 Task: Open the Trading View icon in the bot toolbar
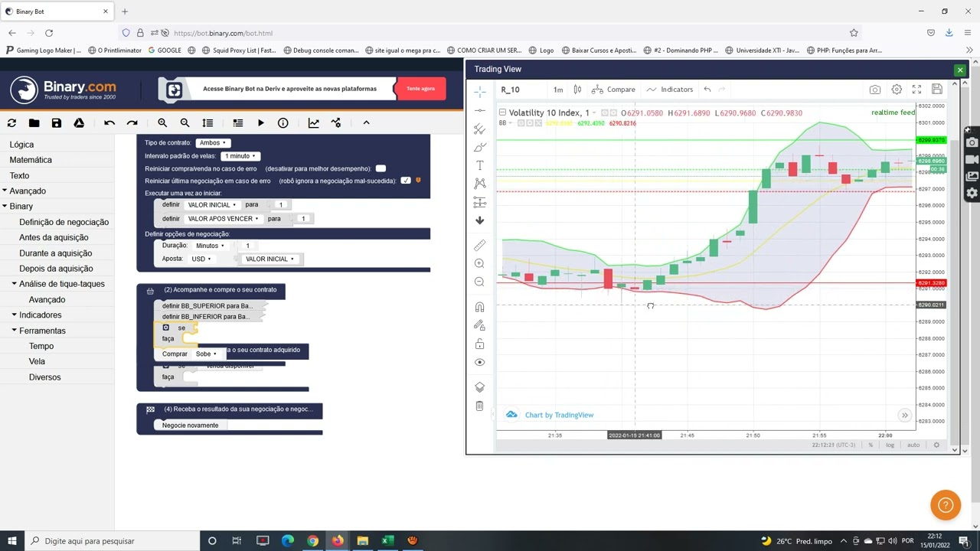click(x=335, y=122)
